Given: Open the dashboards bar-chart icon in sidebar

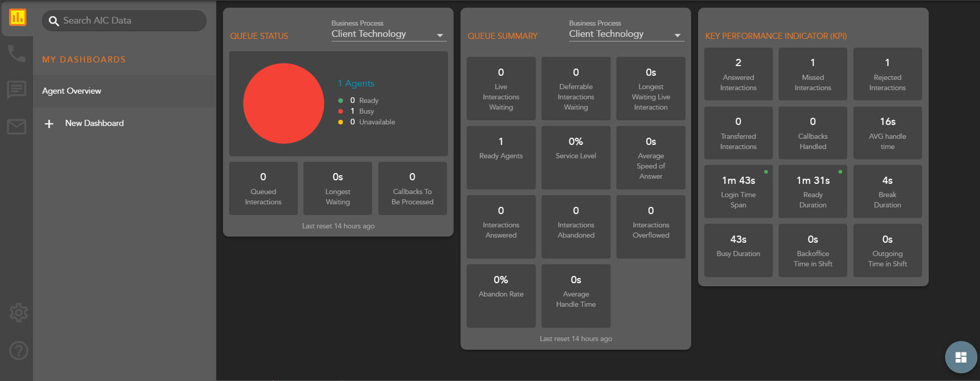Looking at the screenshot, I should pyautogui.click(x=17, y=18).
